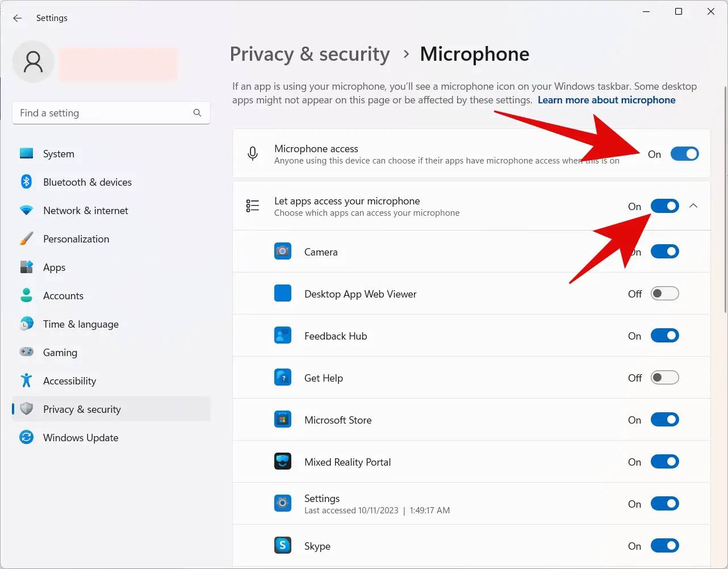The image size is (728, 569).
Task: Click the System monitor icon
Action: point(27,153)
